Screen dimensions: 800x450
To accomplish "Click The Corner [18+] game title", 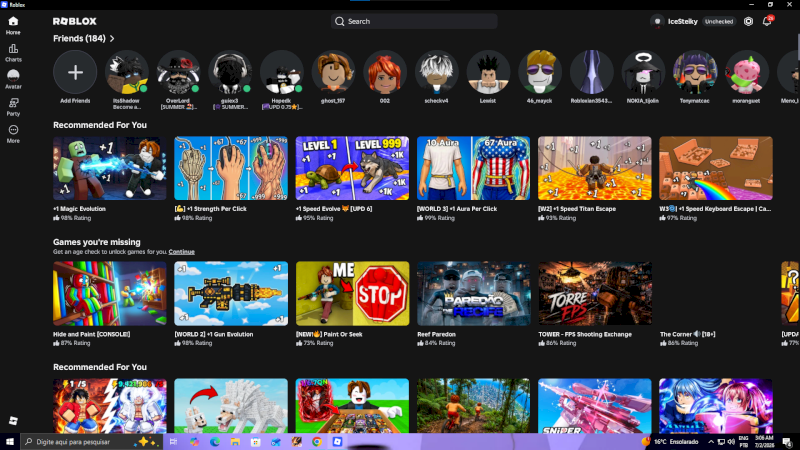I will 687,334.
